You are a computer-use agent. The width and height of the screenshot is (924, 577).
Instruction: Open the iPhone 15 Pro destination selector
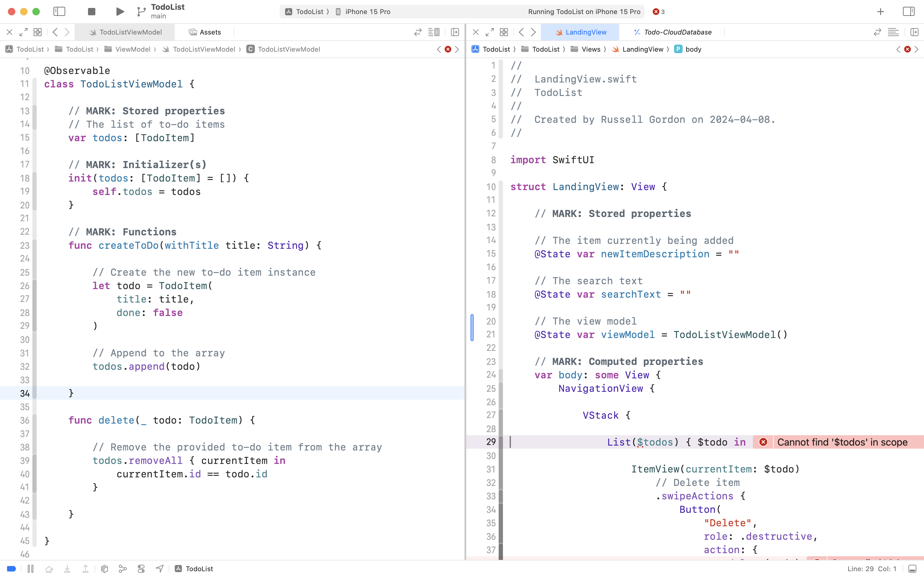[366, 11]
